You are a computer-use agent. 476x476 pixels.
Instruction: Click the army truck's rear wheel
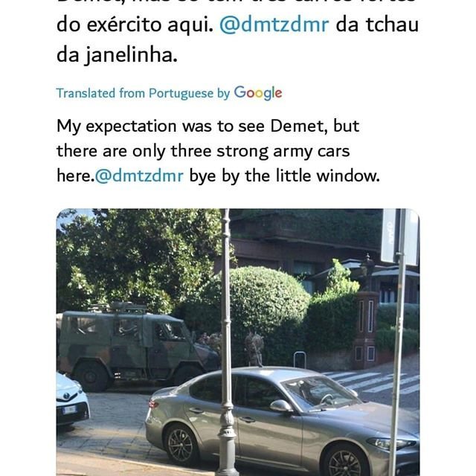91,376
